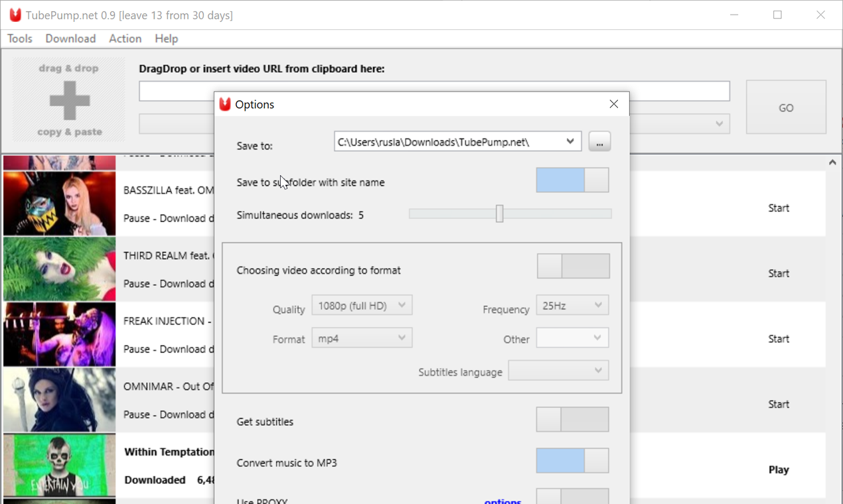The image size is (843, 504).
Task: Click the FREAK INJECTION video thumbnail
Action: coord(59,334)
